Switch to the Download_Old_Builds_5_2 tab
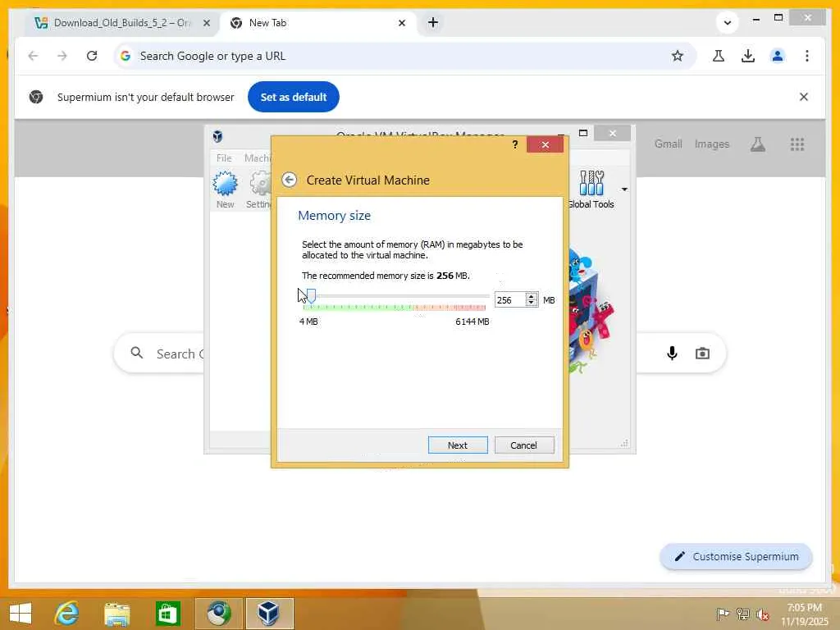 [x=121, y=22]
